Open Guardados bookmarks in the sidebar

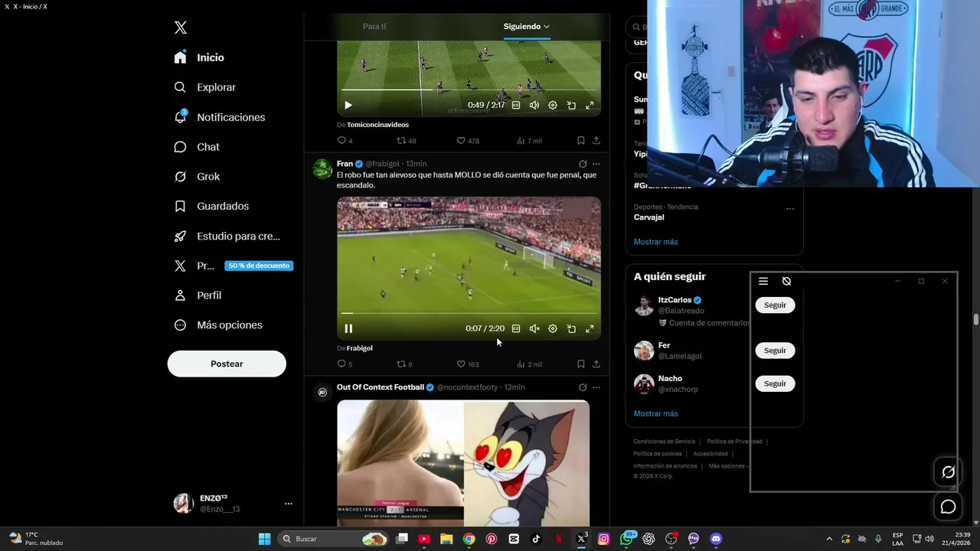(211, 207)
